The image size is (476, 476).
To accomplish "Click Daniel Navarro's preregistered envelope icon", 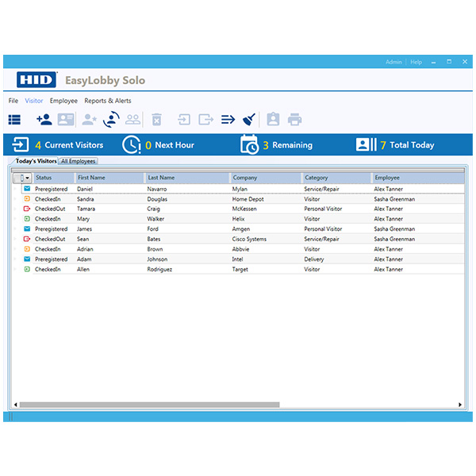I will tap(27, 189).
